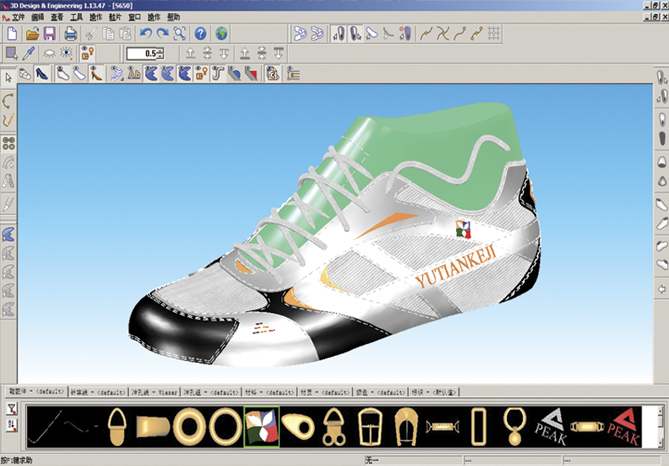Create a new file with the blank-page icon
The image size is (669, 466).
coord(12,33)
